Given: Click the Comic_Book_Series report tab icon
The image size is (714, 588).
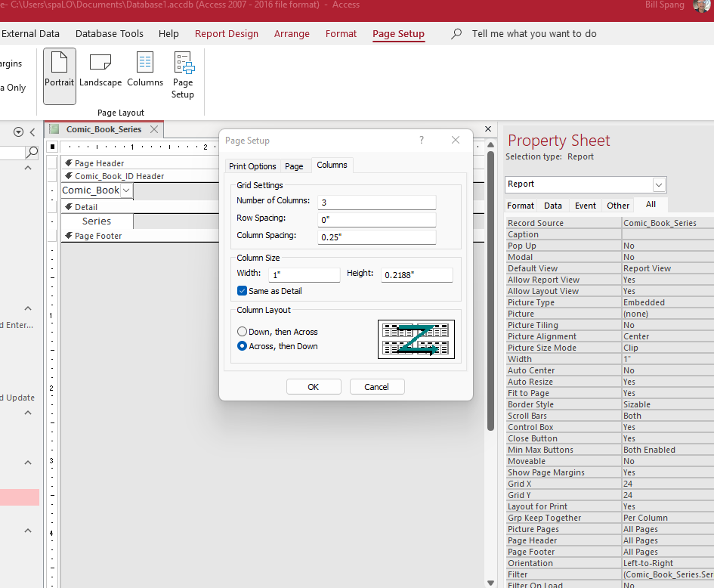Looking at the screenshot, I should point(54,129).
